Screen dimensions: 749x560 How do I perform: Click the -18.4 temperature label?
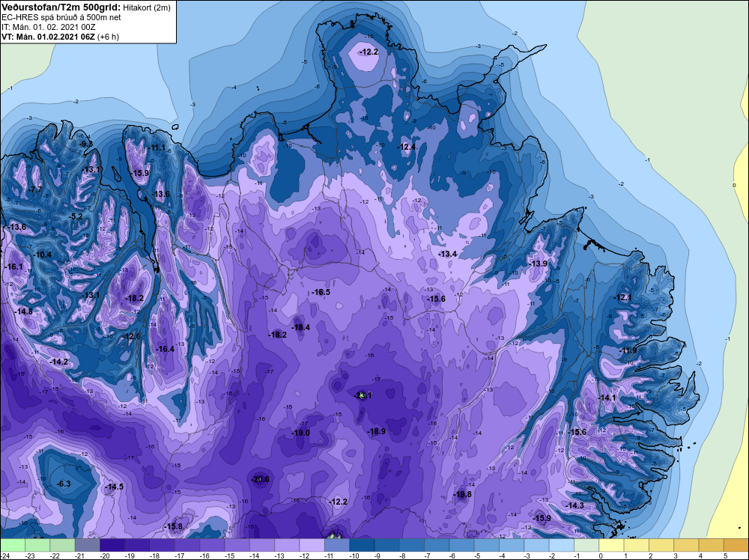pos(300,327)
